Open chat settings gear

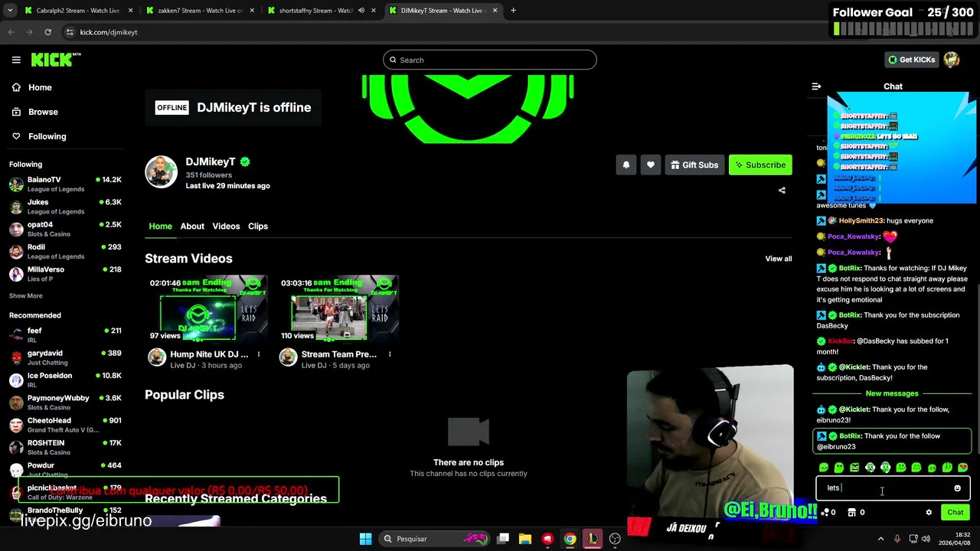[x=929, y=513]
